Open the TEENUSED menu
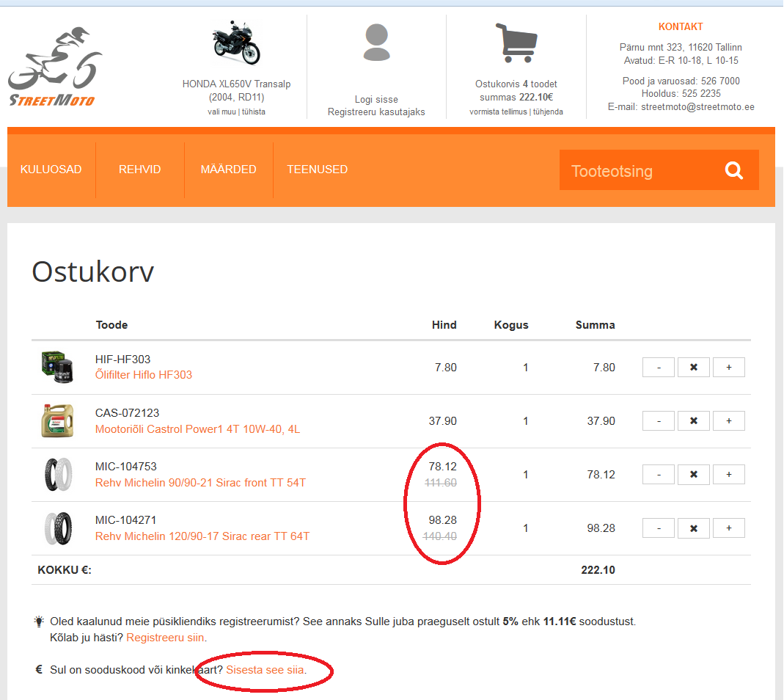This screenshot has height=700, width=784. point(317,169)
